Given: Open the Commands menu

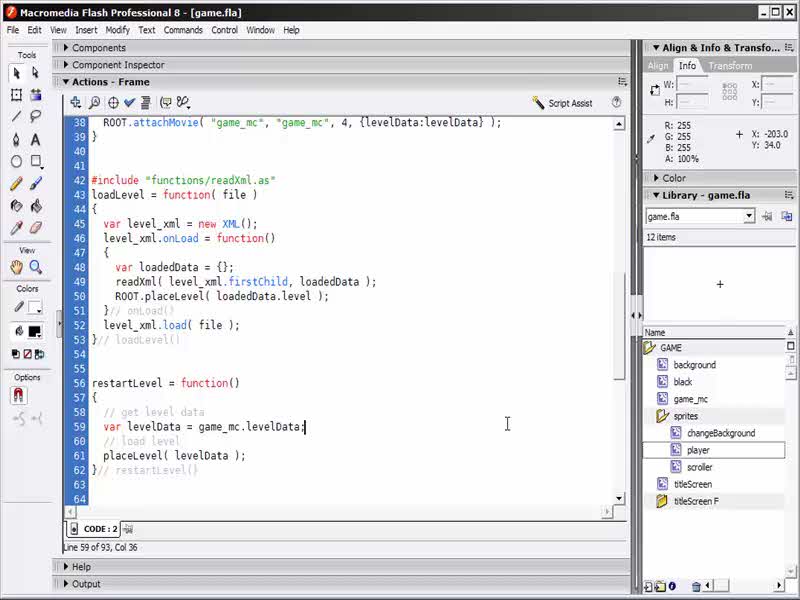Looking at the screenshot, I should (183, 30).
